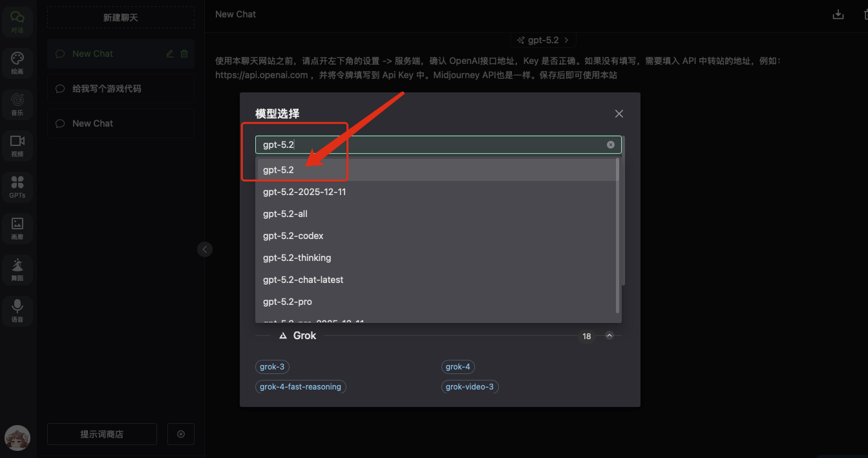
Task: Click the 新建聊天 button
Action: 121,17
